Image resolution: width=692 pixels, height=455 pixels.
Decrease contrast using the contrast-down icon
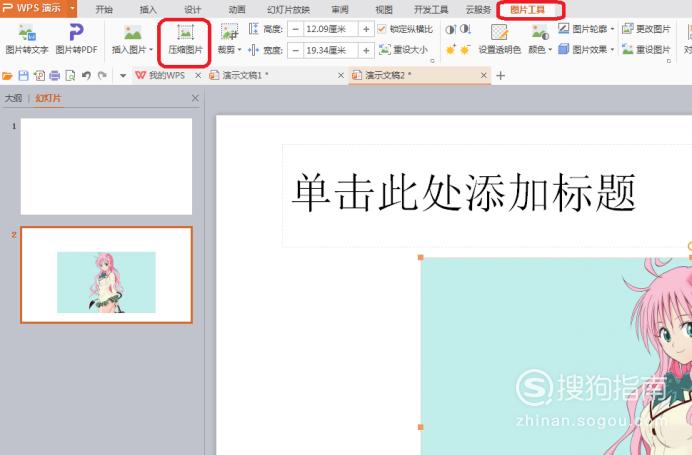(465, 30)
